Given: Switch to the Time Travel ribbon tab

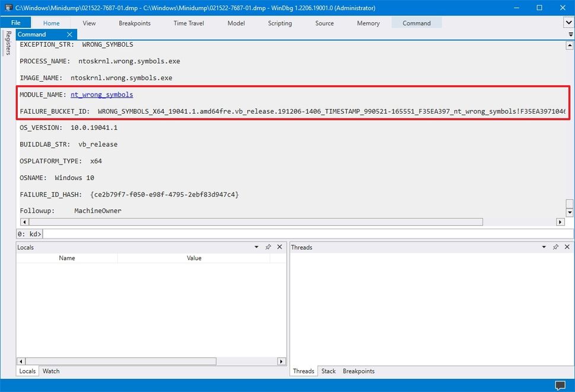Looking at the screenshot, I should (188, 23).
